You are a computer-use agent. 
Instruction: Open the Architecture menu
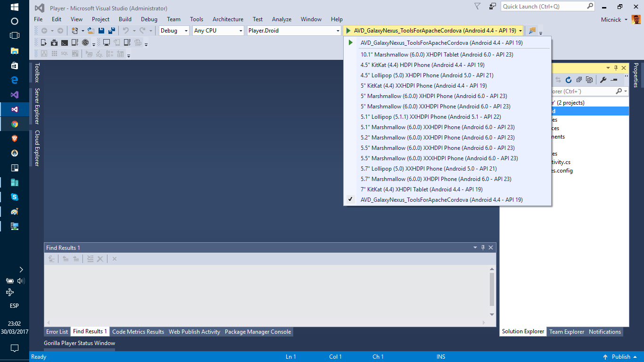228,19
